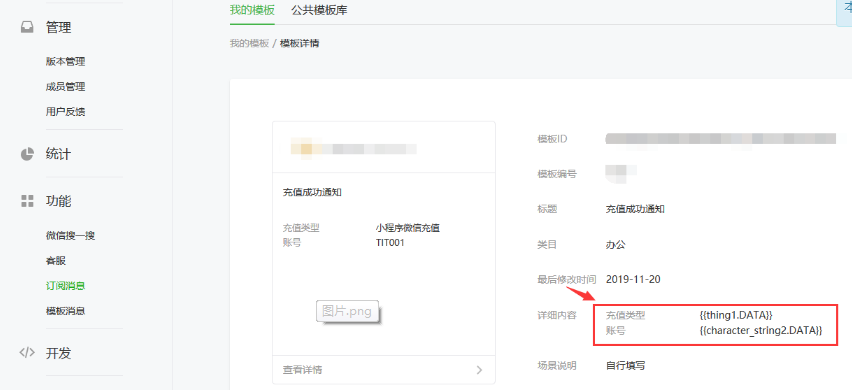852x390 pixels.
Task: Click the 功能 grid icon
Action: coord(27,202)
